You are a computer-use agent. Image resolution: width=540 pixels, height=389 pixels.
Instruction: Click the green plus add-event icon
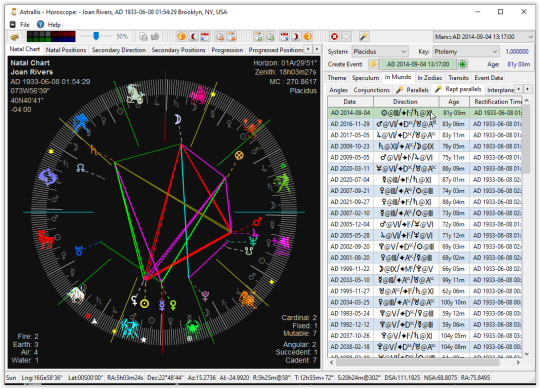(x=463, y=64)
